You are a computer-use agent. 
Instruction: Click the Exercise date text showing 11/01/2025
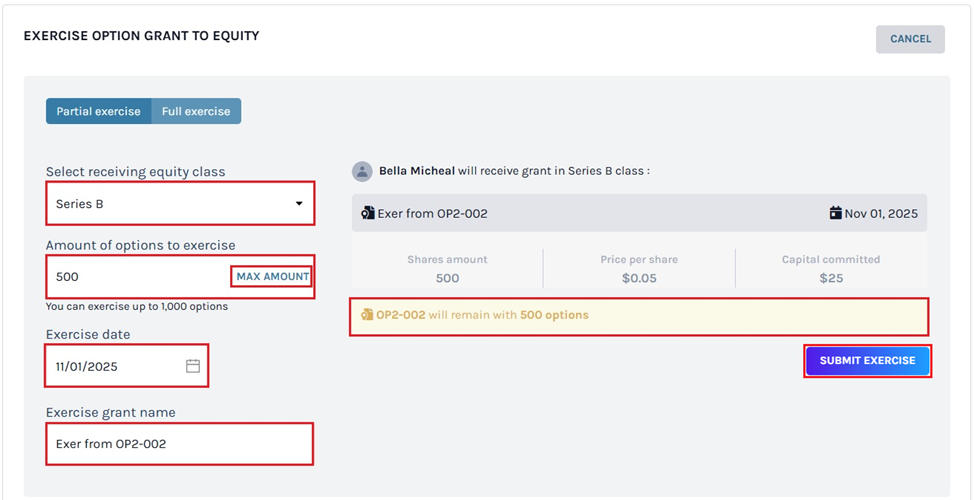(87, 366)
